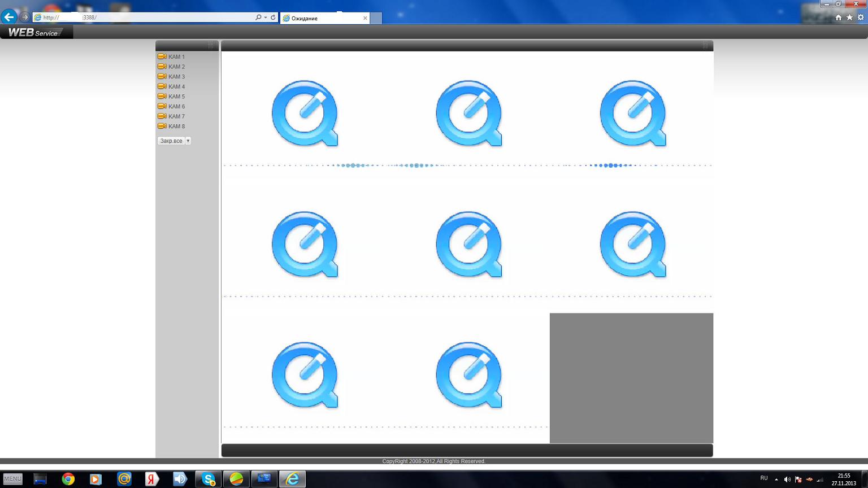
Task: Click the Закр.все button
Action: [x=171, y=141]
